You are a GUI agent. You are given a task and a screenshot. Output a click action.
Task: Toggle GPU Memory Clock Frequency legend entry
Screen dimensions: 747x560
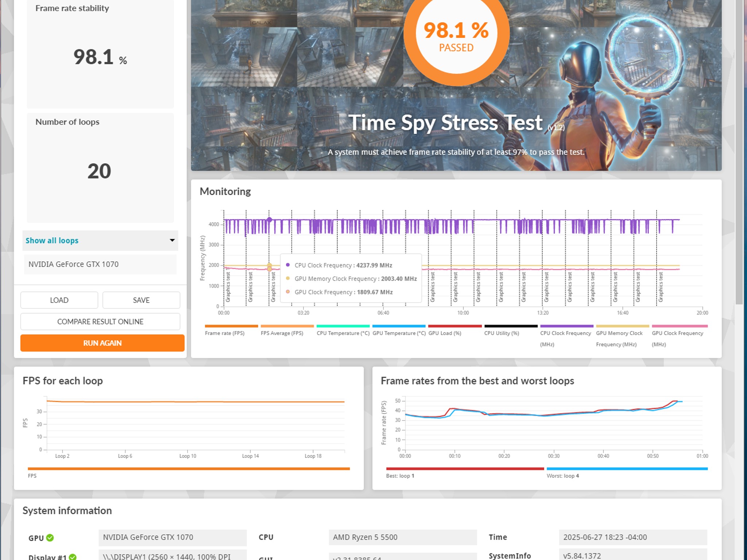pos(622,336)
